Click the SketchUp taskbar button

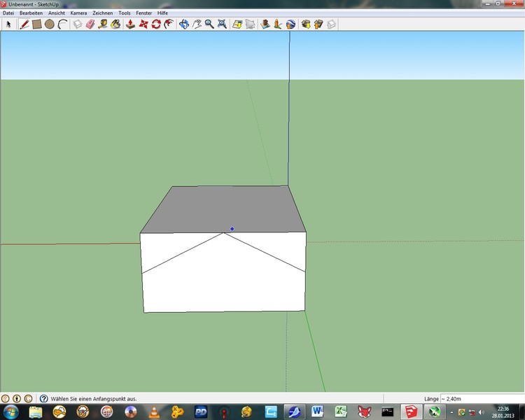pos(411,412)
